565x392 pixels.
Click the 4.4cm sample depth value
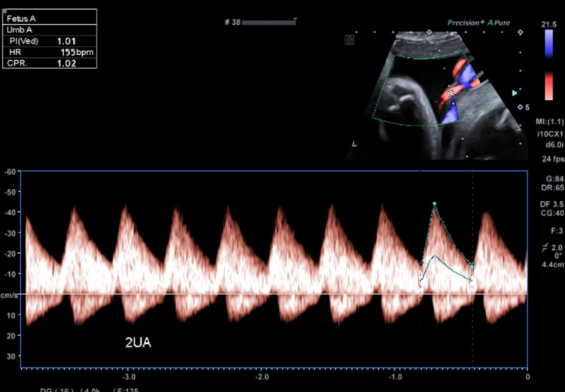pos(553,265)
